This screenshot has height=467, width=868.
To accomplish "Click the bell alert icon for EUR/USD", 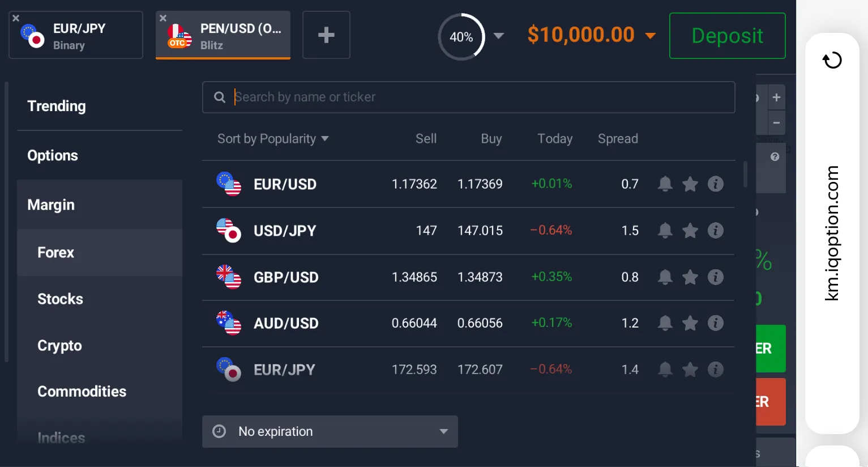I will 665,184.
